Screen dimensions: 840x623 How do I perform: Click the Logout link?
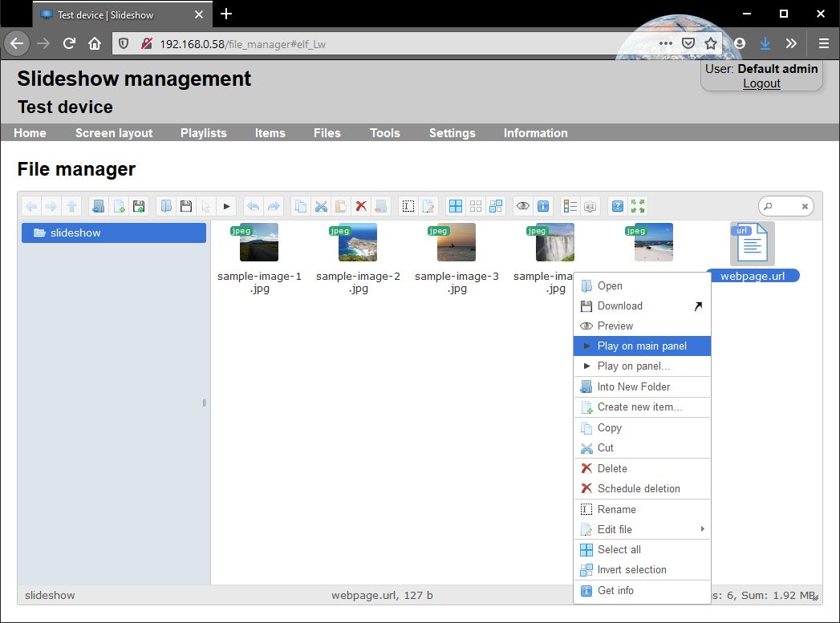[761, 83]
